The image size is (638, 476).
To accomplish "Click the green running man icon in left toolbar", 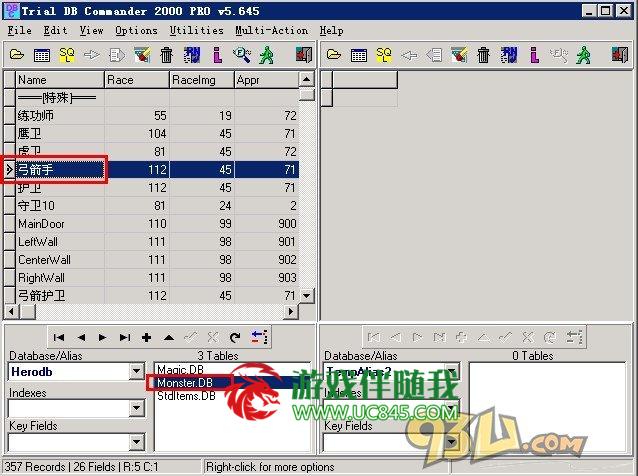I will pos(267,55).
